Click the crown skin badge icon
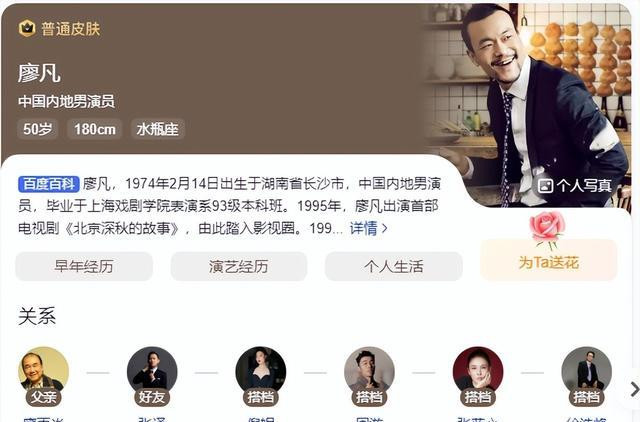 27,29
